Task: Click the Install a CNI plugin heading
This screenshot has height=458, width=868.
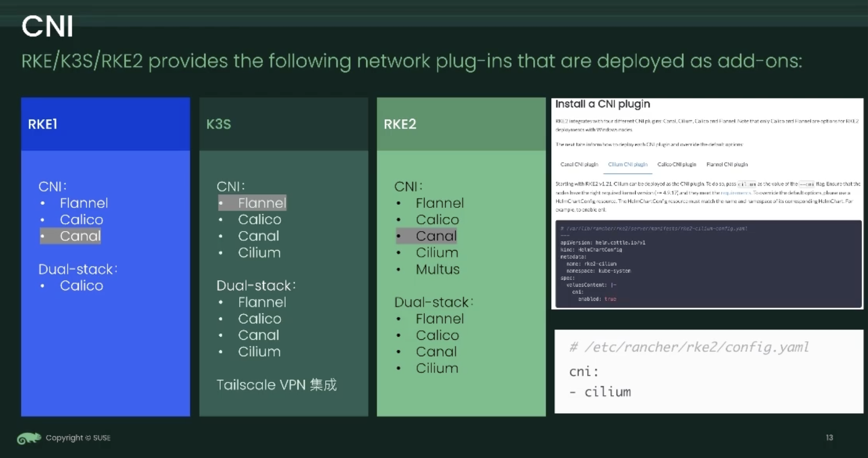Action: pyautogui.click(x=602, y=104)
